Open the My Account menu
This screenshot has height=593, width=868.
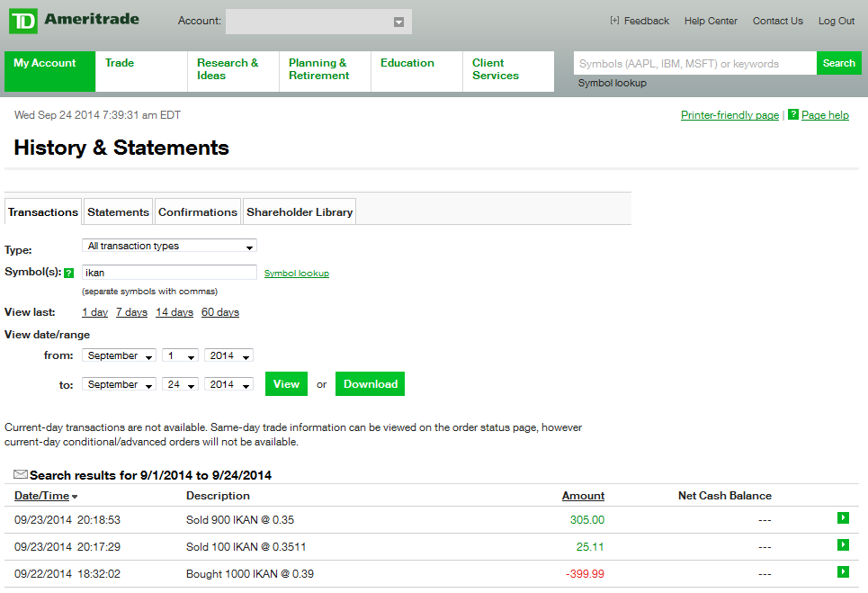[49, 71]
